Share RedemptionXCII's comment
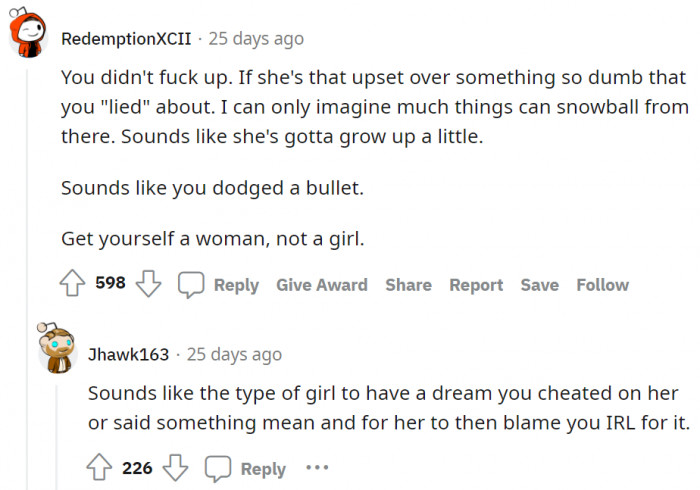 408,285
